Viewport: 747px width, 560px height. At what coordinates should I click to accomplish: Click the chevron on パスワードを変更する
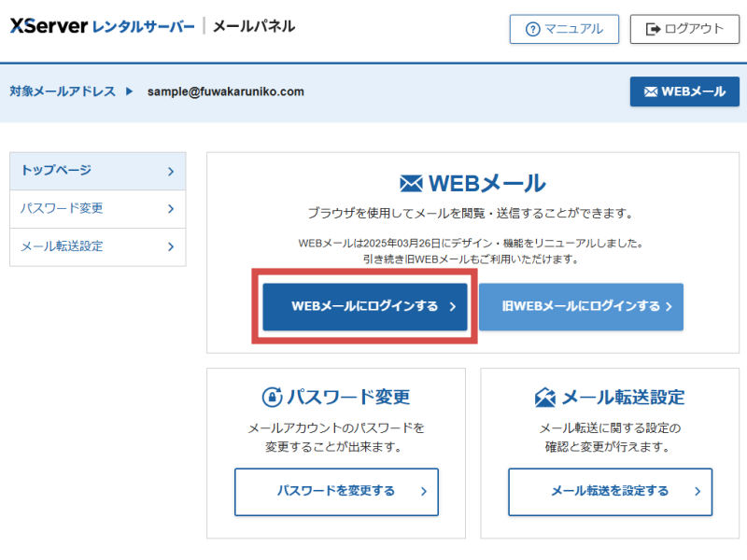point(424,492)
